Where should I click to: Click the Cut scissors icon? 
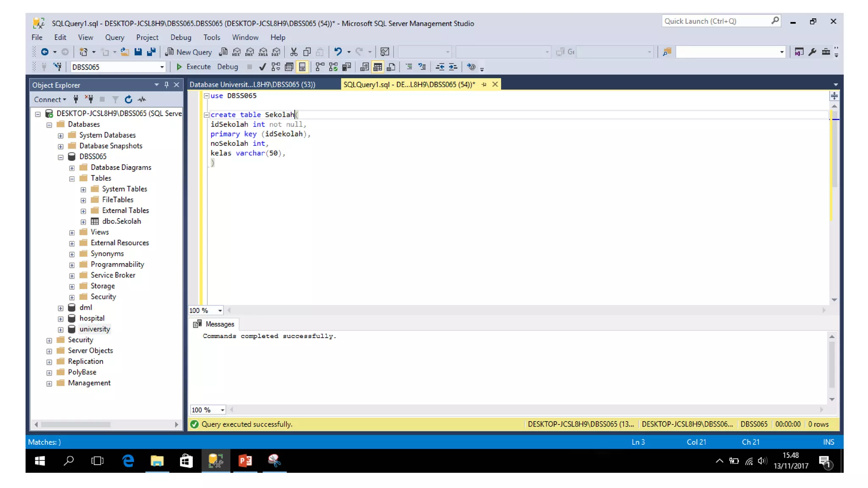[x=293, y=52]
